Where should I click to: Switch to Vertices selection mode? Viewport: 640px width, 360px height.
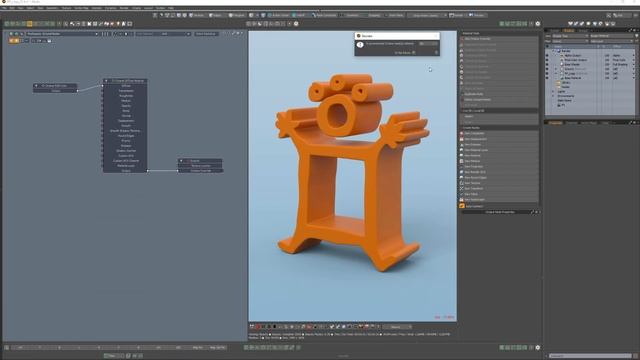tap(197, 15)
